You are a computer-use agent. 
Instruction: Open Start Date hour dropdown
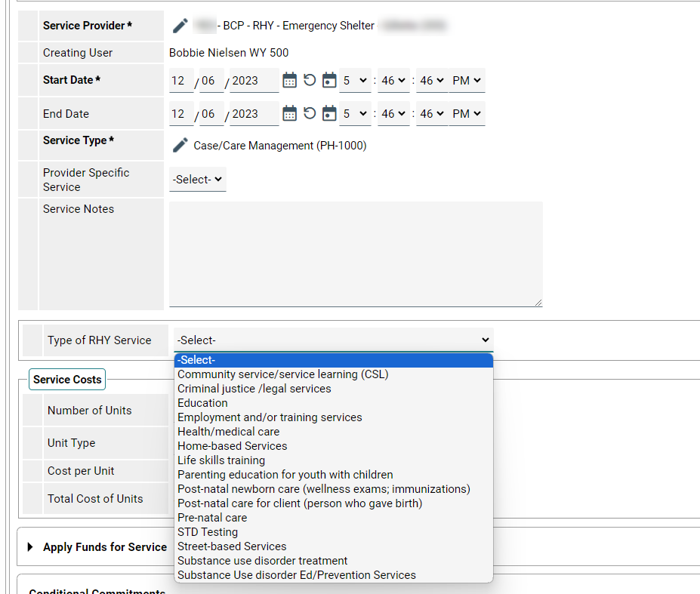coord(355,80)
